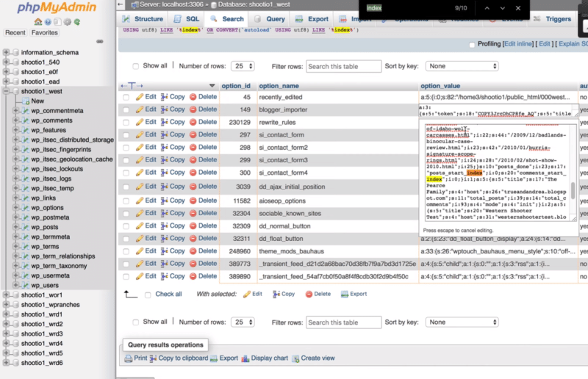Expand the wp_commentmeta table node
This screenshot has width=588, height=379.
[15, 111]
